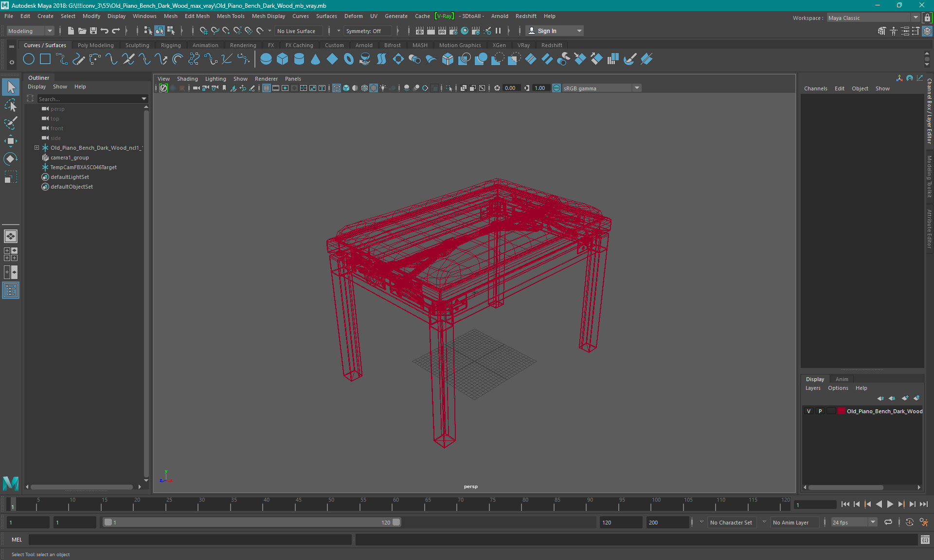The width and height of the screenshot is (934, 560).
Task: Open the script editor icon
Action: (925, 540)
